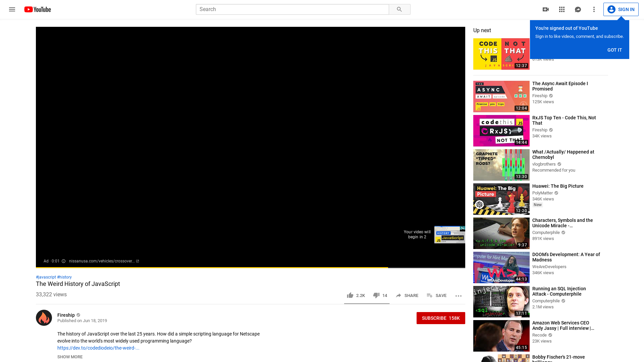Open the Fireship channel avatar
The height and width of the screenshot is (362, 644).
click(44, 318)
